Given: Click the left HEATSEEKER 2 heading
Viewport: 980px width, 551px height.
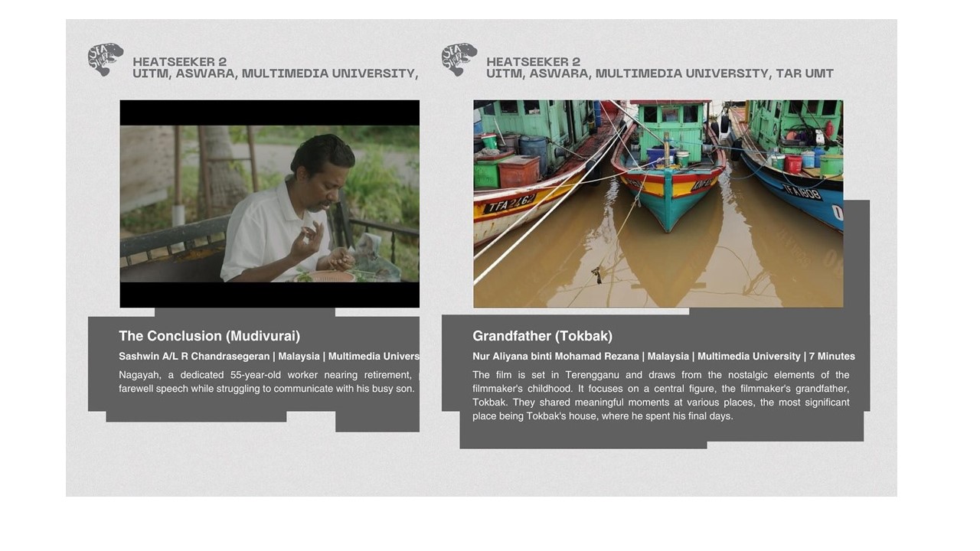Looking at the screenshot, I should point(179,62).
